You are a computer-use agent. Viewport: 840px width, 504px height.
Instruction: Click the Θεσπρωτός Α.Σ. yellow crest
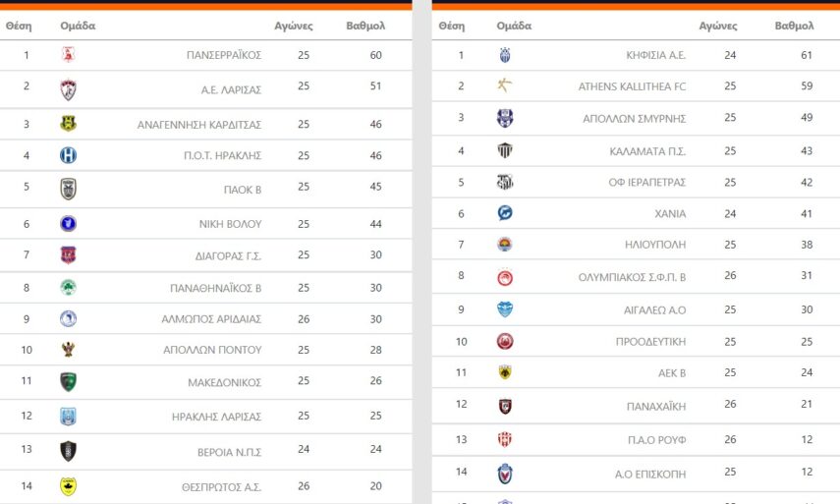click(68, 486)
